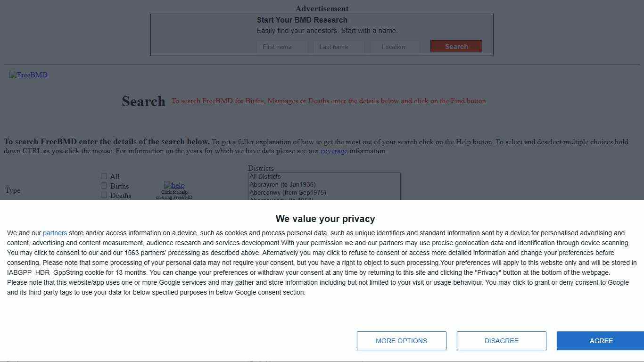Open the partners link in privacy notice
Screen dimensions: 644x362
tap(55, 233)
